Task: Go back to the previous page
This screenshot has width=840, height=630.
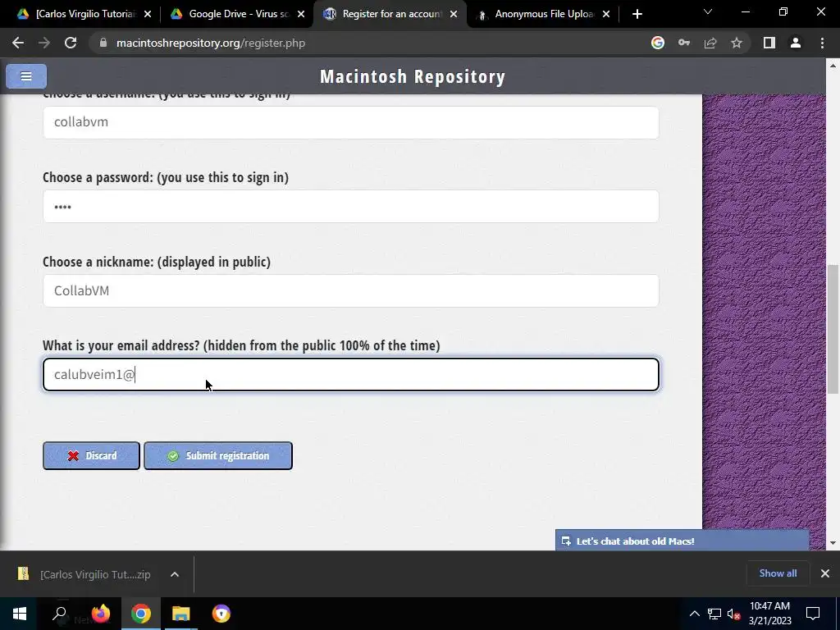Action: pos(18,43)
